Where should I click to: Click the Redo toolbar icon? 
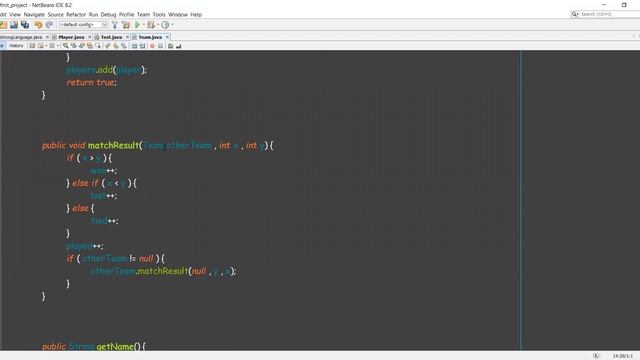pyautogui.click(x=49, y=25)
